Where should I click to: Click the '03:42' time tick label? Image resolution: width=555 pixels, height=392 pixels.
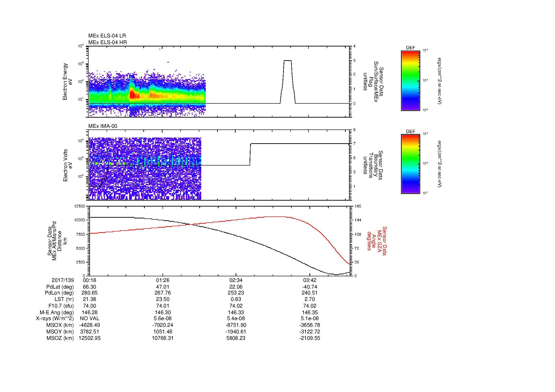(x=310, y=280)
